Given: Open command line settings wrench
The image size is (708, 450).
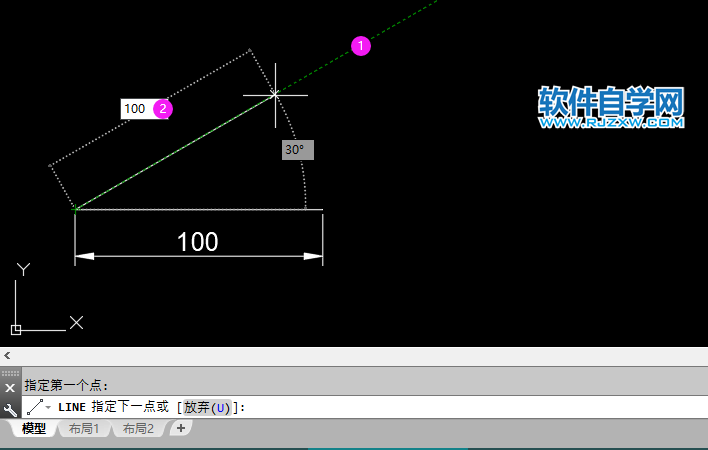Looking at the screenshot, I should 10,409.
